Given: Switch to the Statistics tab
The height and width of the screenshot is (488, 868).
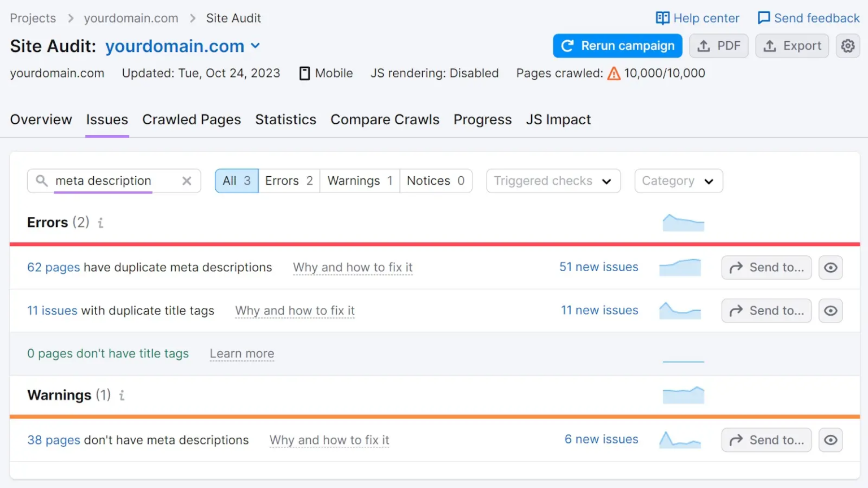Looking at the screenshot, I should click(x=285, y=119).
